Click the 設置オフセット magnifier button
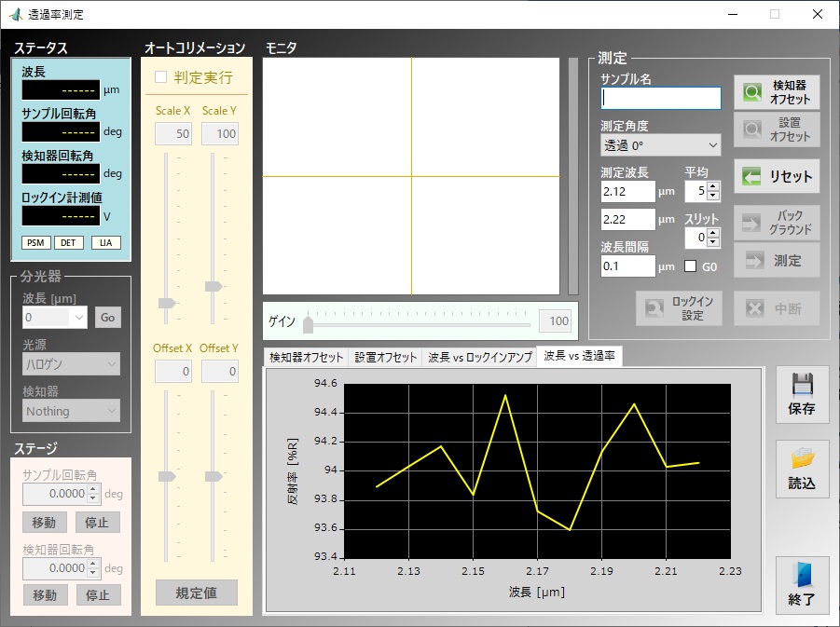This screenshot has width=840, height=627. click(x=777, y=129)
